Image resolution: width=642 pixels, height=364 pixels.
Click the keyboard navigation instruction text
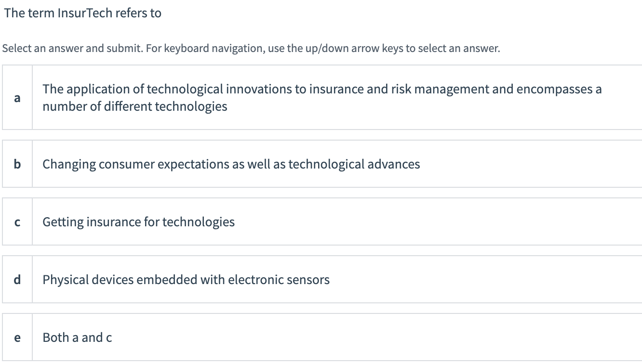251,48
